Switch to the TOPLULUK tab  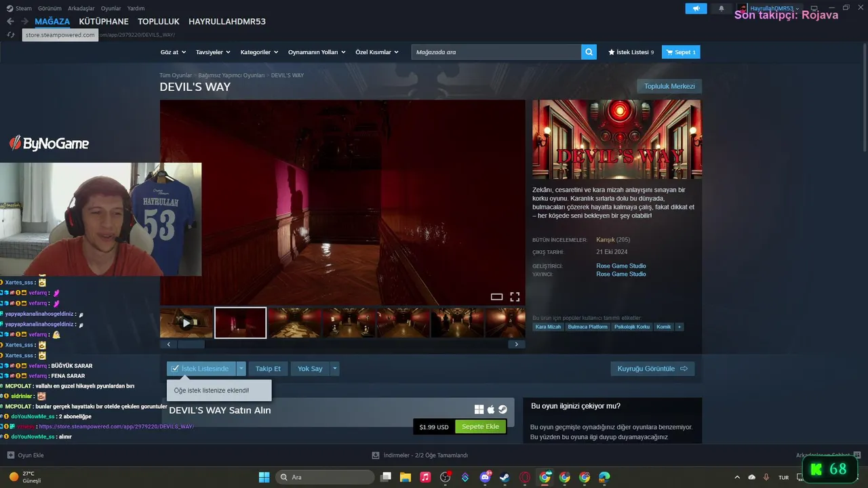[159, 22]
